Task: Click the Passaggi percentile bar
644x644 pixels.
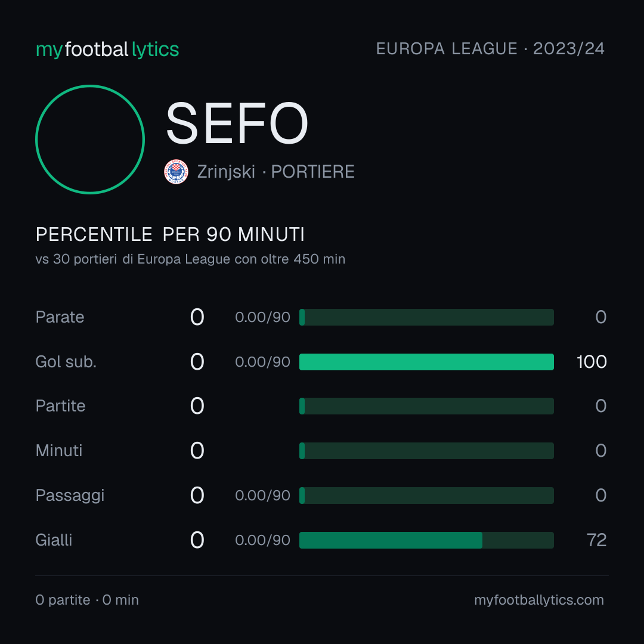Action: pos(426,496)
